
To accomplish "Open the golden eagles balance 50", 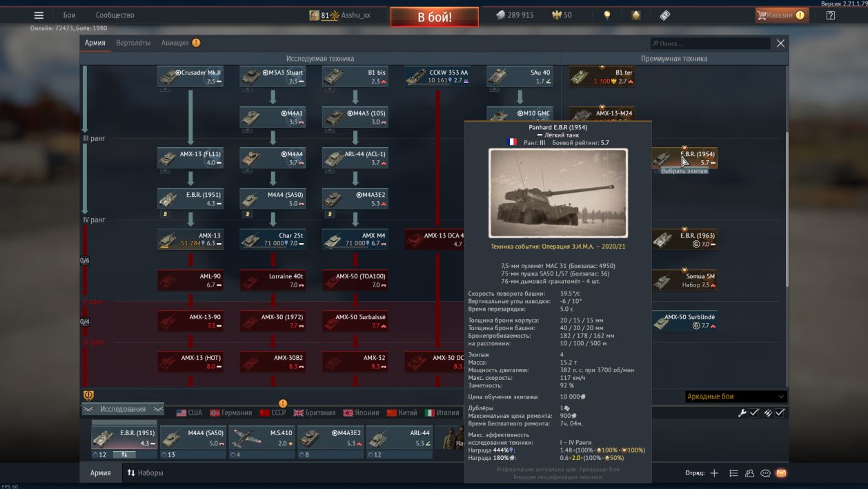I will pos(561,15).
